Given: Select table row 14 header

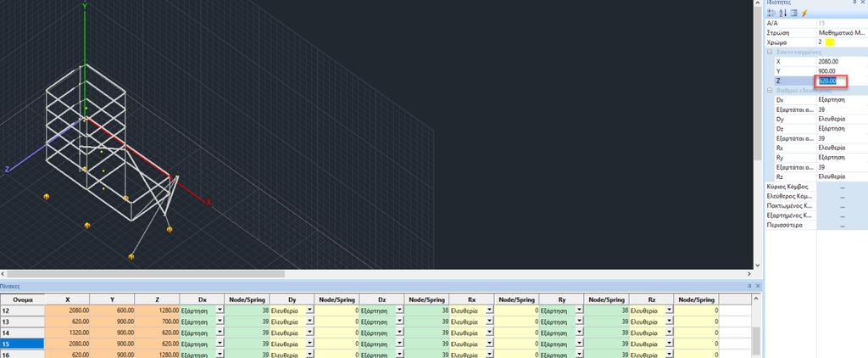Looking at the screenshot, I should (22, 333).
